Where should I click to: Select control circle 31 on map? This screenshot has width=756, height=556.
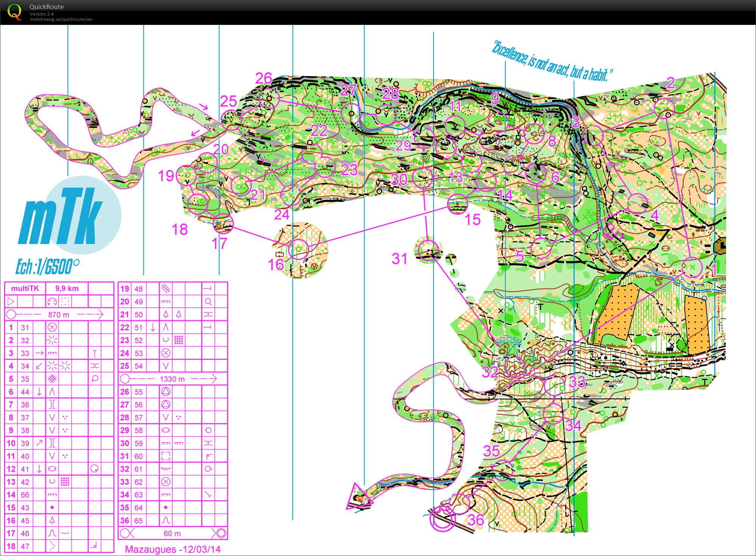pyautogui.click(x=428, y=250)
